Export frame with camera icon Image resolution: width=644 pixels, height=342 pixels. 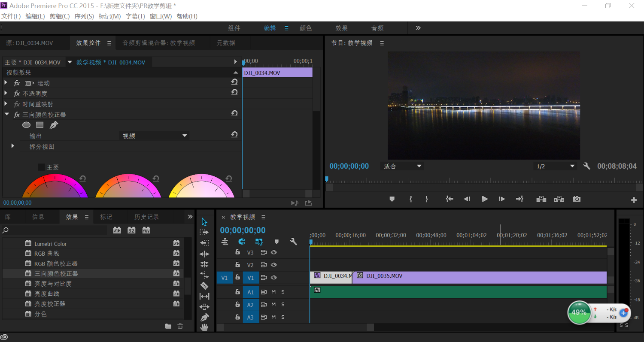tap(577, 199)
